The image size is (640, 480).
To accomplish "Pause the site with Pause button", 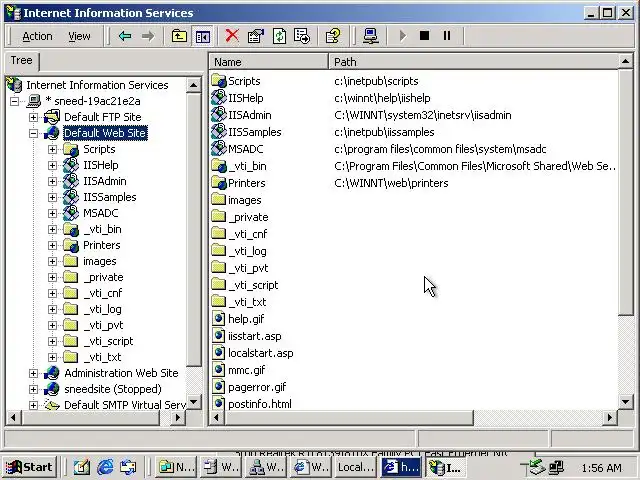I will 447,36.
